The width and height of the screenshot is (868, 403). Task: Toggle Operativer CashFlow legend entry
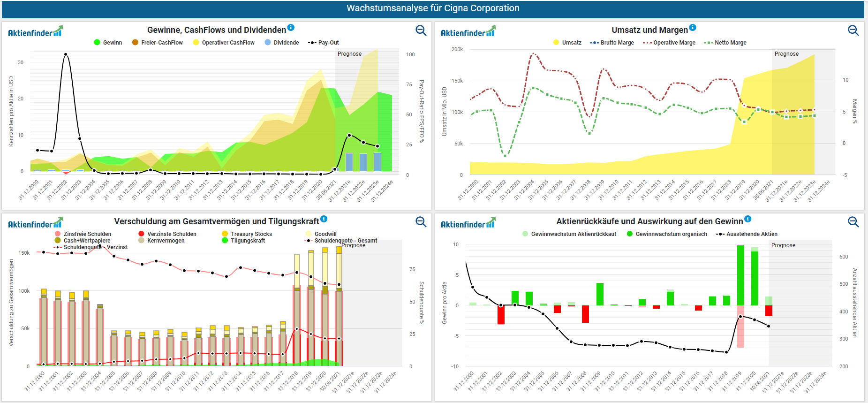[224, 43]
